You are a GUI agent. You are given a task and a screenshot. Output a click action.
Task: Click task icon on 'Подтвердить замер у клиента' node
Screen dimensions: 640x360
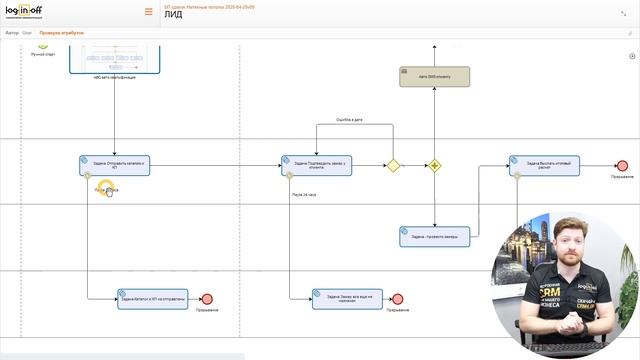[286, 160]
